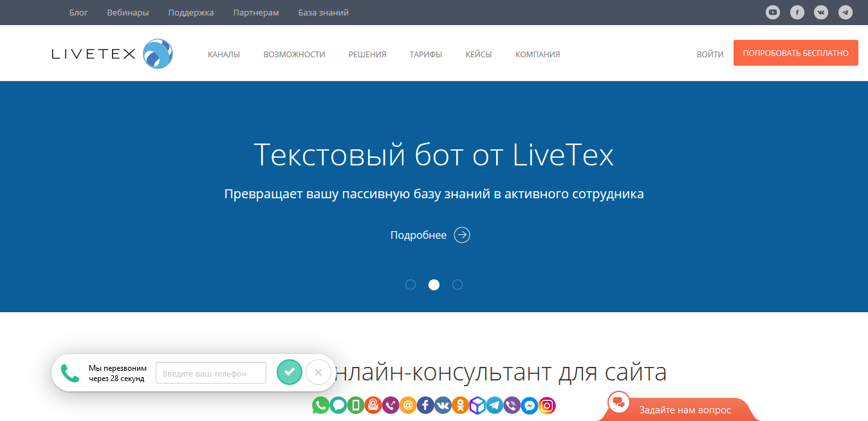Click the Подробнее link on the banner

point(418,235)
